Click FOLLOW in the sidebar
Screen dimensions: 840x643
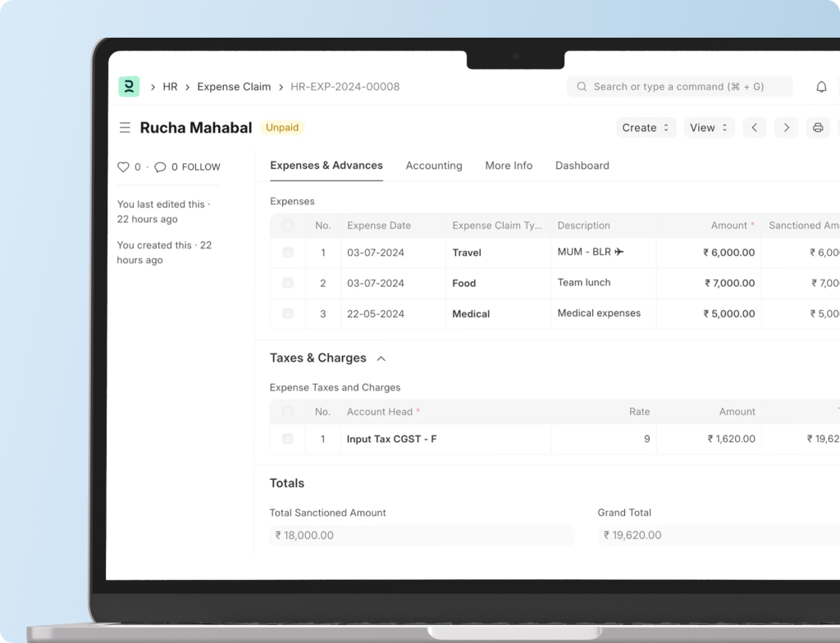[x=201, y=167]
